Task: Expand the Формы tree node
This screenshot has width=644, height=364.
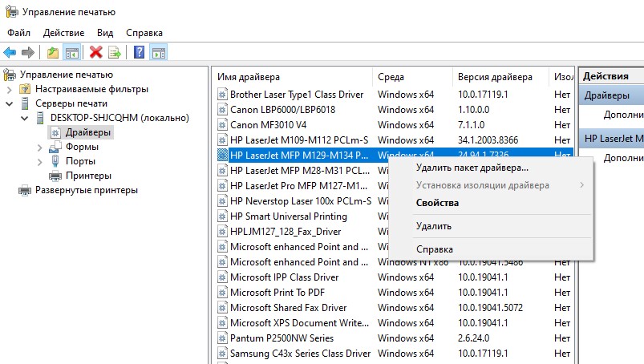Action: point(39,147)
